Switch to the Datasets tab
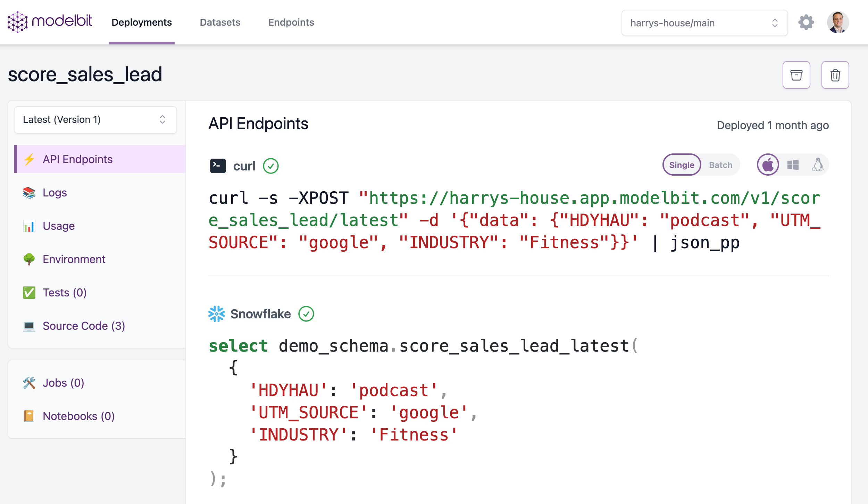This screenshot has height=504, width=868. pyautogui.click(x=220, y=22)
